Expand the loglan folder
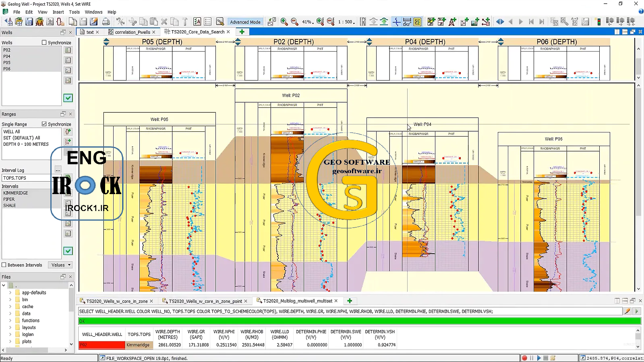The width and height of the screenshot is (644, 362). tap(10, 334)
